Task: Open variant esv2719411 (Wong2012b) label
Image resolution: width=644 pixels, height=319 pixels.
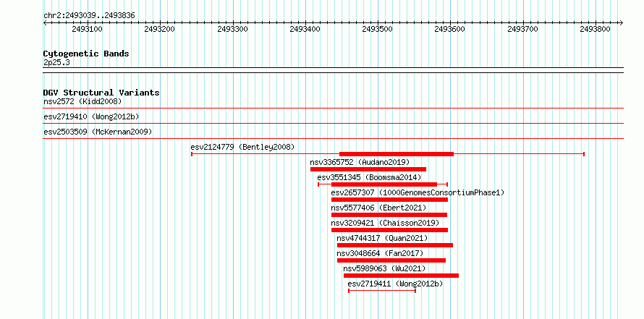Action: coord(396,284)
